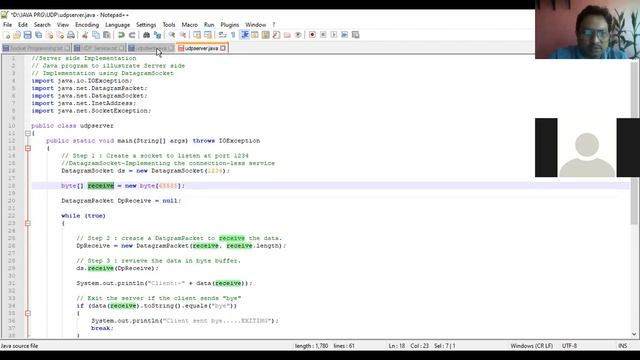The image size is (640, 360).
Task: Save the file with the Save icon
Action: click(x=28, y=35)
